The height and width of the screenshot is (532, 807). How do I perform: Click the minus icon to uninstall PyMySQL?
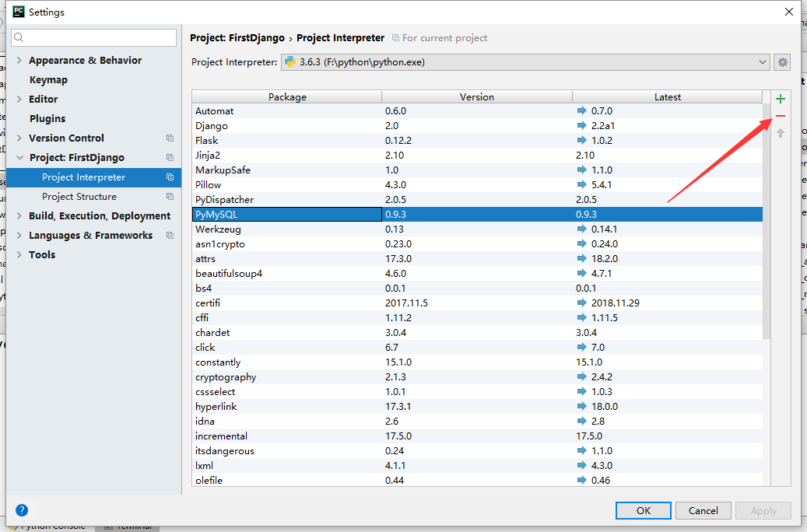[x=780, y=115]
